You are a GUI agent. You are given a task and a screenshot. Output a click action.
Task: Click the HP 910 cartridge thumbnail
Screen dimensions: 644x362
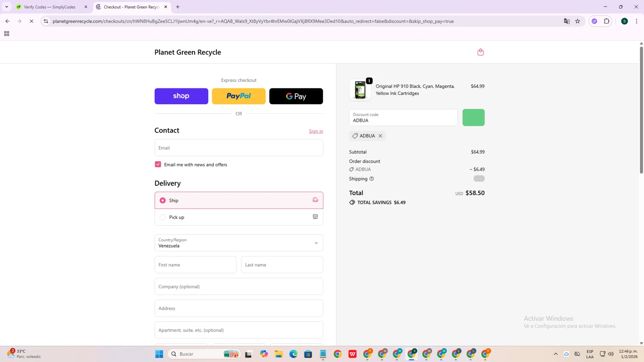coord(360,90)
